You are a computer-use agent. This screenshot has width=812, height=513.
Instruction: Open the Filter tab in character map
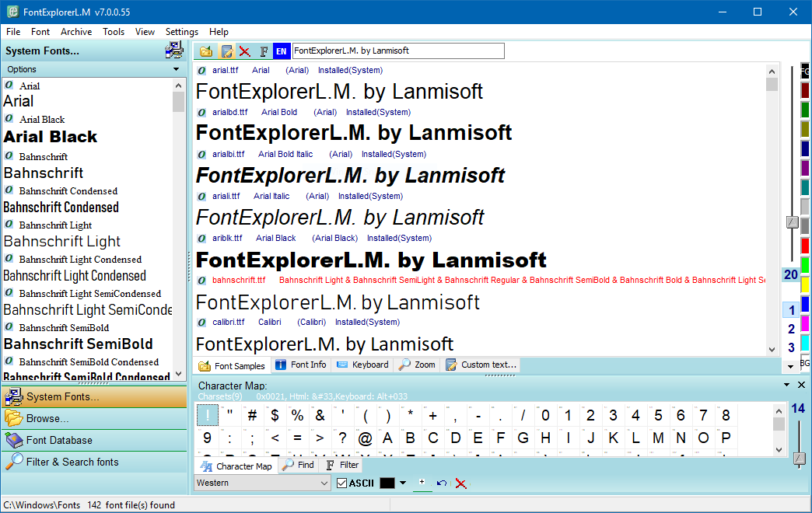pos(341,465)
